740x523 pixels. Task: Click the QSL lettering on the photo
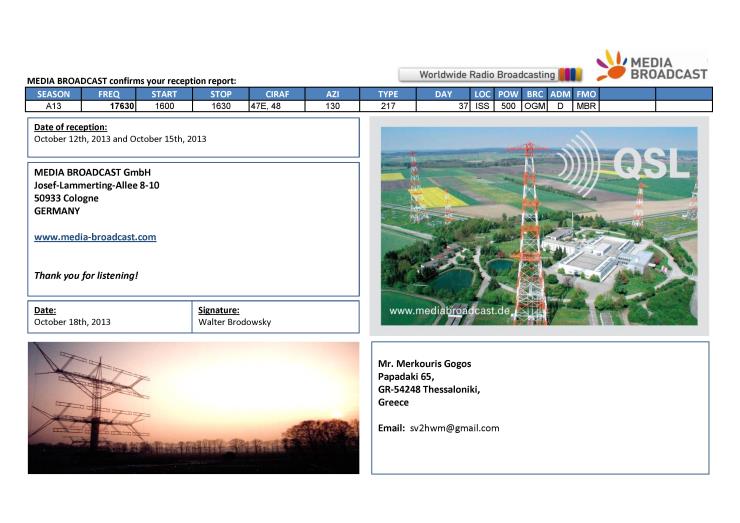tap(652, 163)
